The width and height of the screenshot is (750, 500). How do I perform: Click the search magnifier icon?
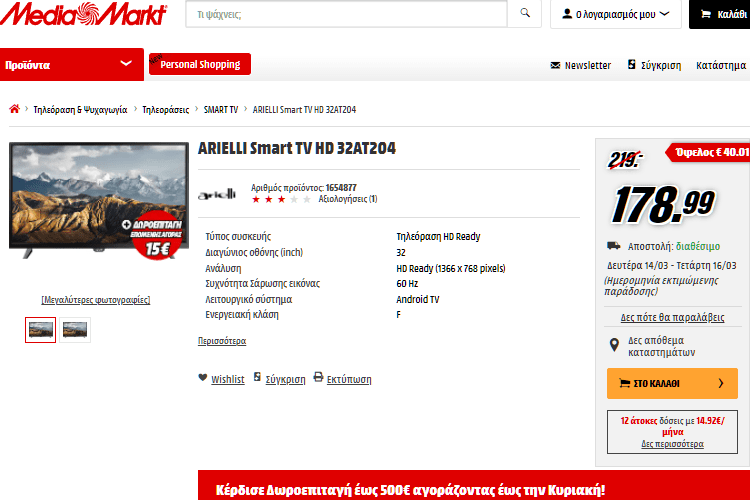tap(525, 13)
